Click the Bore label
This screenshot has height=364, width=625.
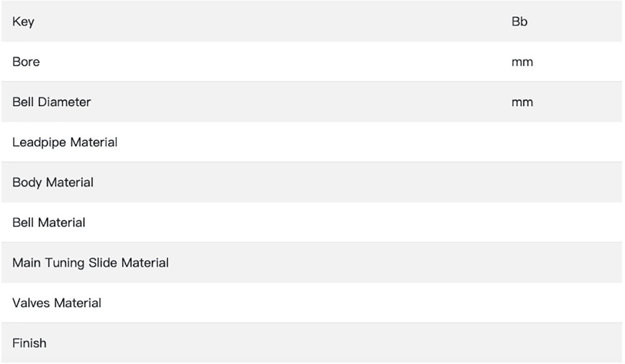[x=26, y=62]
